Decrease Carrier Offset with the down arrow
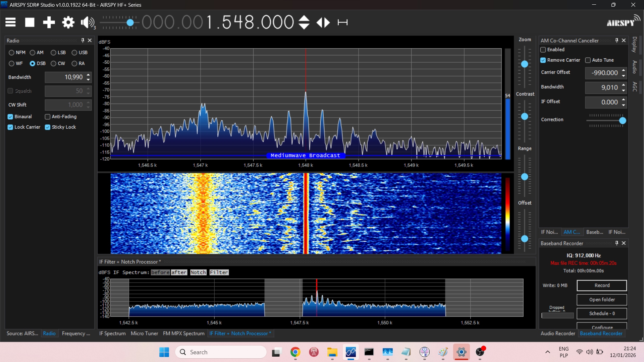Viewport: 644px width, 362px height. pyautogui.click(x=624, y=75)
